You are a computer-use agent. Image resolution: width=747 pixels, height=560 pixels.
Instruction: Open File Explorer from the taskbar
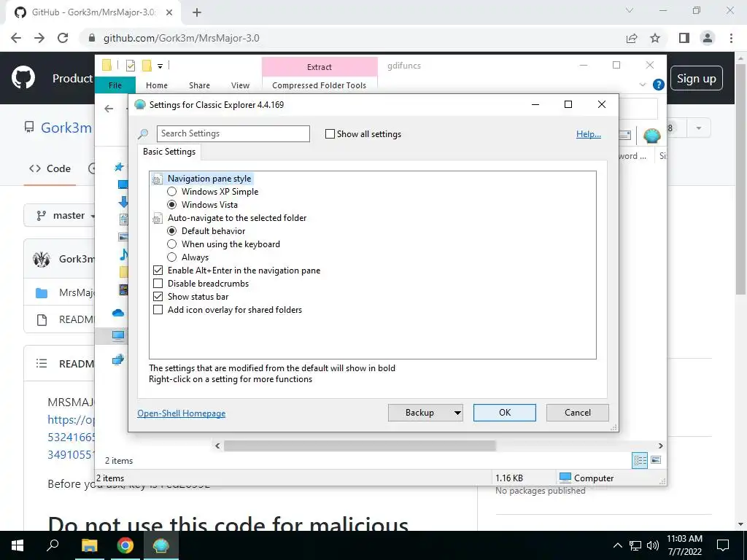tap(89, 545)
